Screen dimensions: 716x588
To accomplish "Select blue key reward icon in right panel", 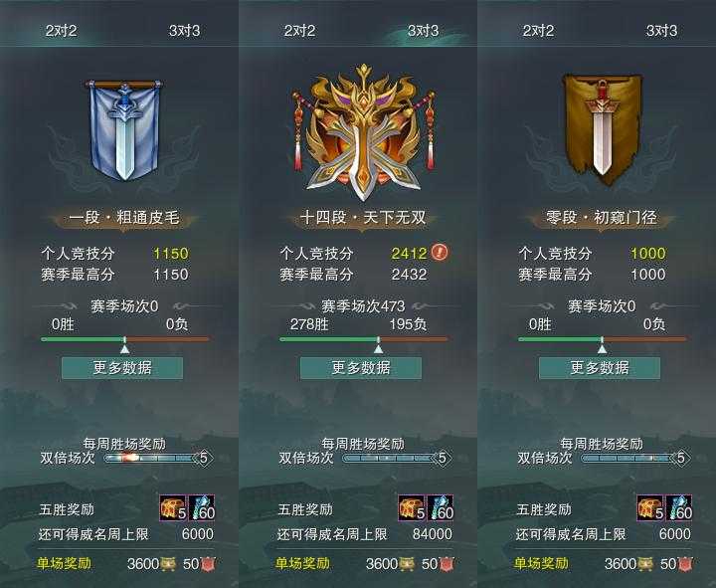I will coord(679,508).
